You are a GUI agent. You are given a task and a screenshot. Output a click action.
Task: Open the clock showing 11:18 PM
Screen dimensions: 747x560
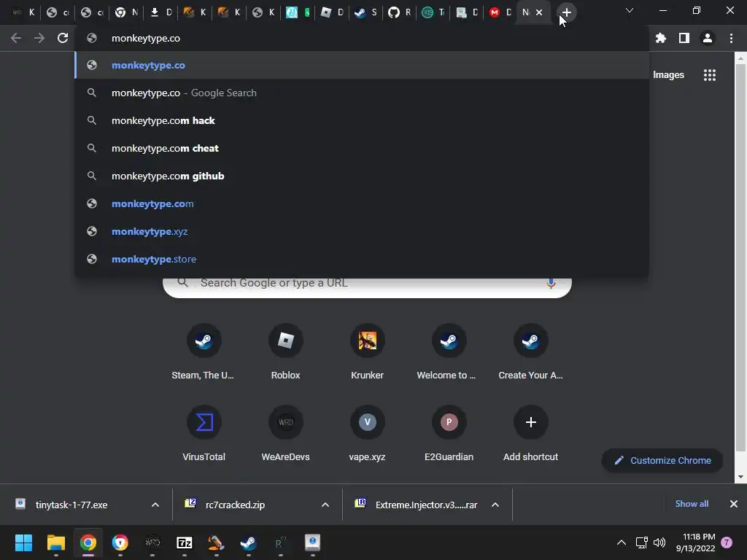[x=695, y=542]
